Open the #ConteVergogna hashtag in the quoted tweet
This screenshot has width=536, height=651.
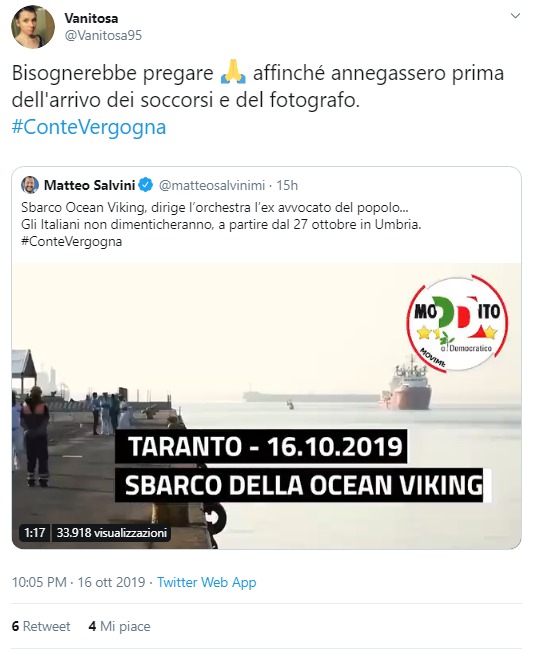pos(71,242)
